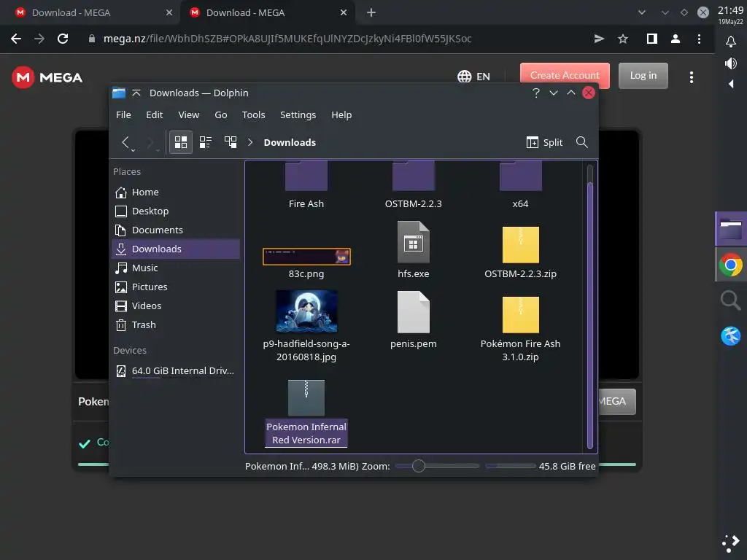Click the Downloads breadcrumb in location bar

click(x=290, y=142)
